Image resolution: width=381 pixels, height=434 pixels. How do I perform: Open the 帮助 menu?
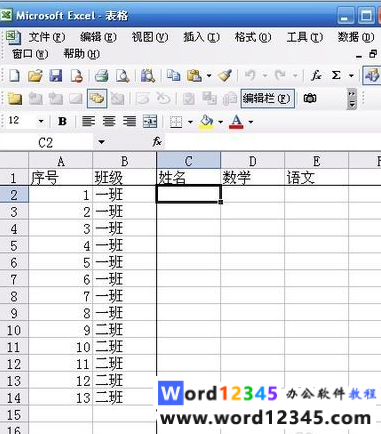[x=82, y=54]
